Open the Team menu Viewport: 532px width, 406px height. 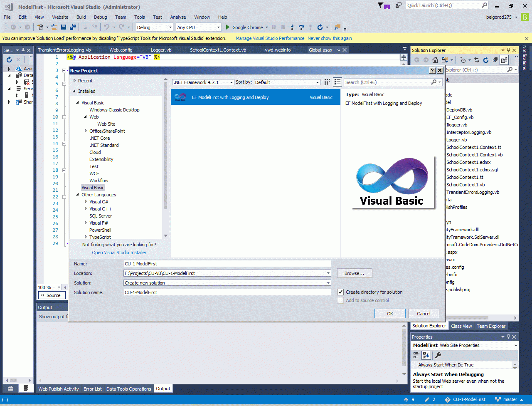121,17
